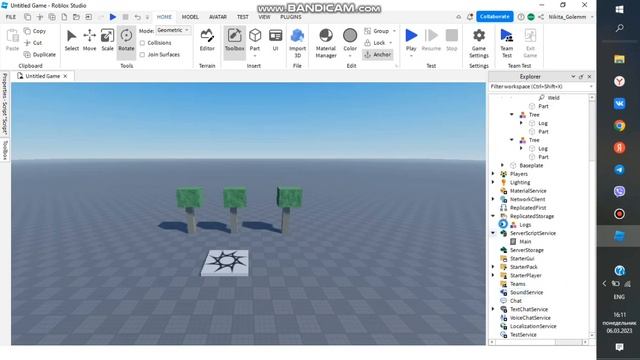The width and height of the screenshot is (640, 360).
Task: Click the Collaborate button
Action: 495,17
